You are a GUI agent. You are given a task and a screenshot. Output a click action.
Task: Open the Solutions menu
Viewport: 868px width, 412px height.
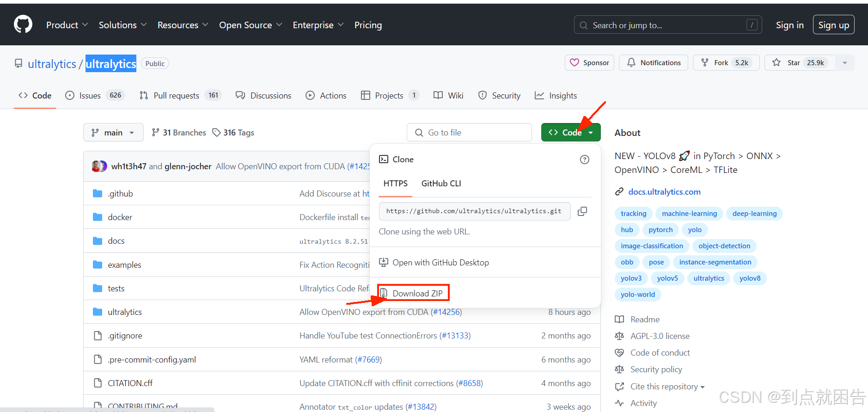(122, 25)
